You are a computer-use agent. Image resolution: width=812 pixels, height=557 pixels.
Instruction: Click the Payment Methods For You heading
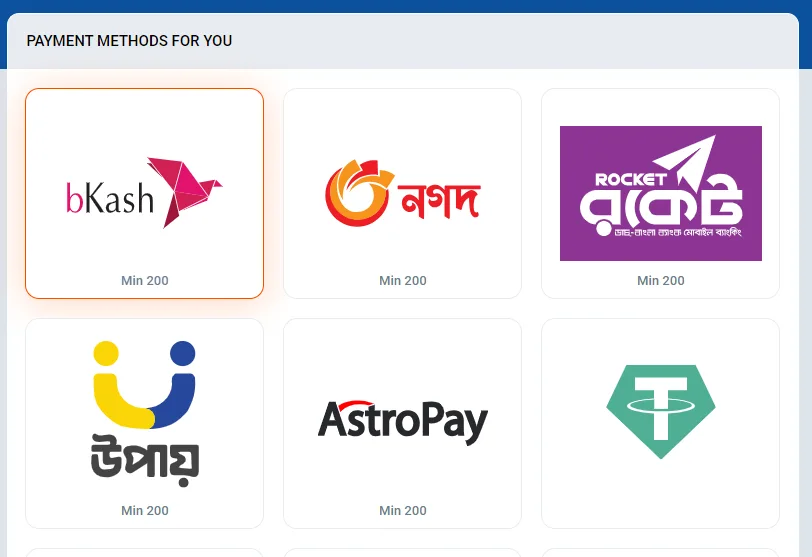coord(129,41)
